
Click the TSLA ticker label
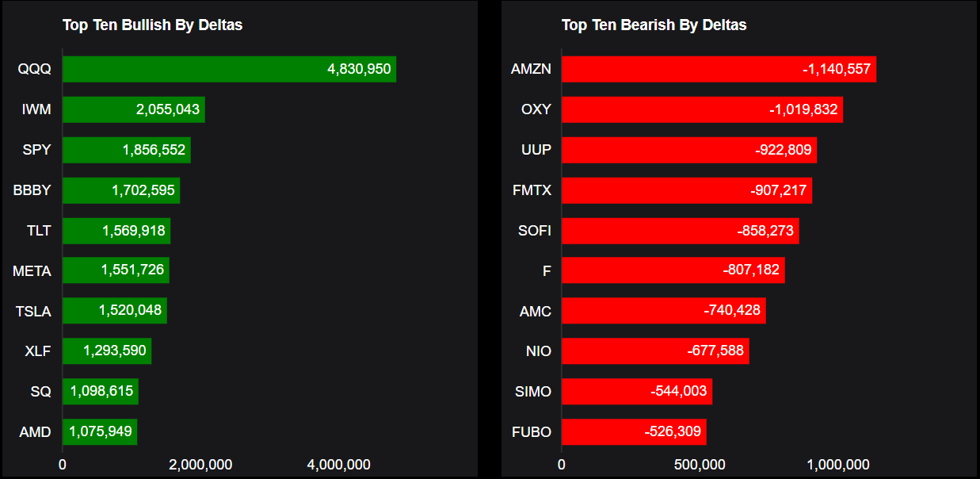point(34,312)
